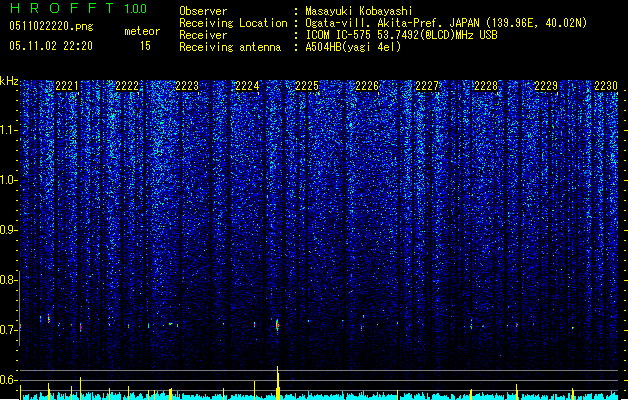The width and height of the screenshot is (629, 400).
Task: Click the 0.8 frequency axis label
Action: click(8, 280)
